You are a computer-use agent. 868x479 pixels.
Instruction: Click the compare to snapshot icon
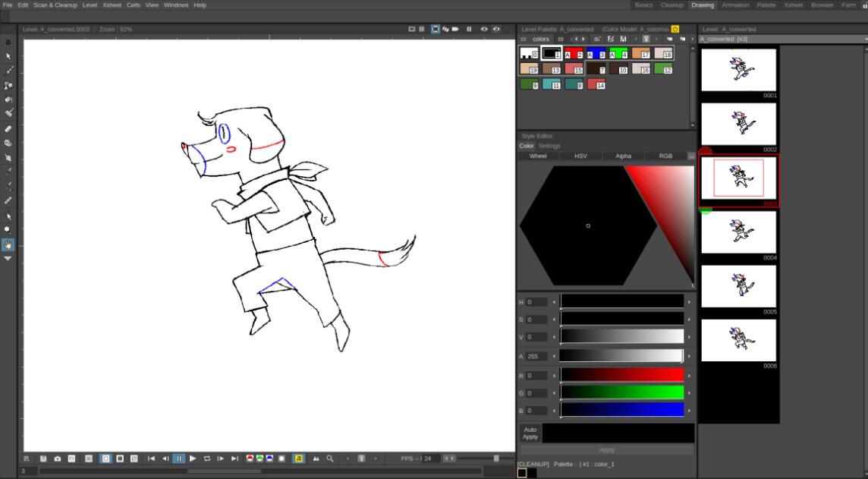click(71, 459)
